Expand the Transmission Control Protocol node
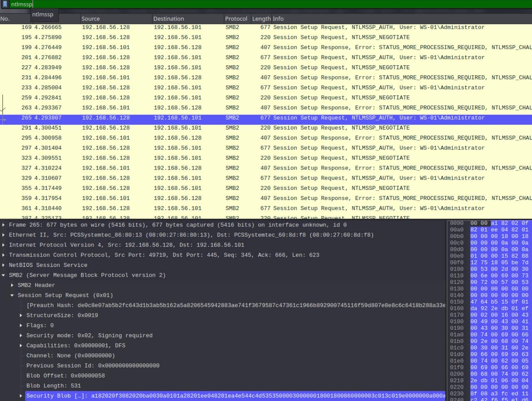Viewport: 532px width, 401px height. tap(4, 255)
